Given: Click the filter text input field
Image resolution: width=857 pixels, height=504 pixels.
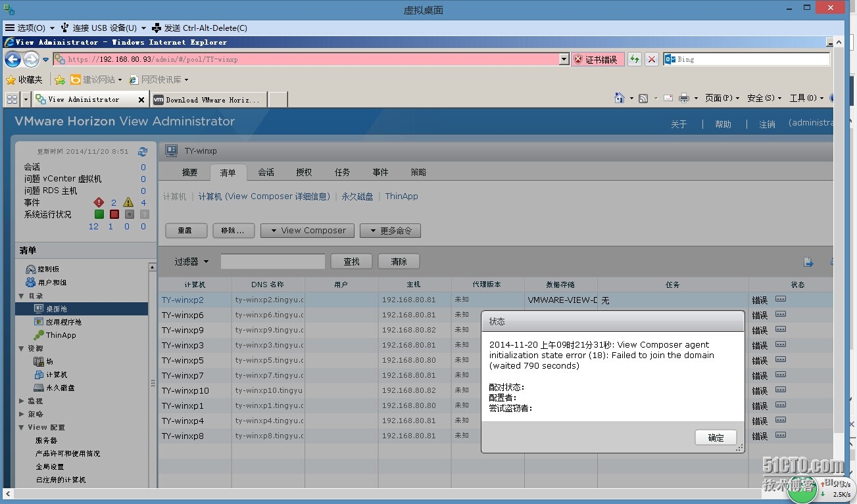Looking at the screenshot, I should (x=273, y=262).
